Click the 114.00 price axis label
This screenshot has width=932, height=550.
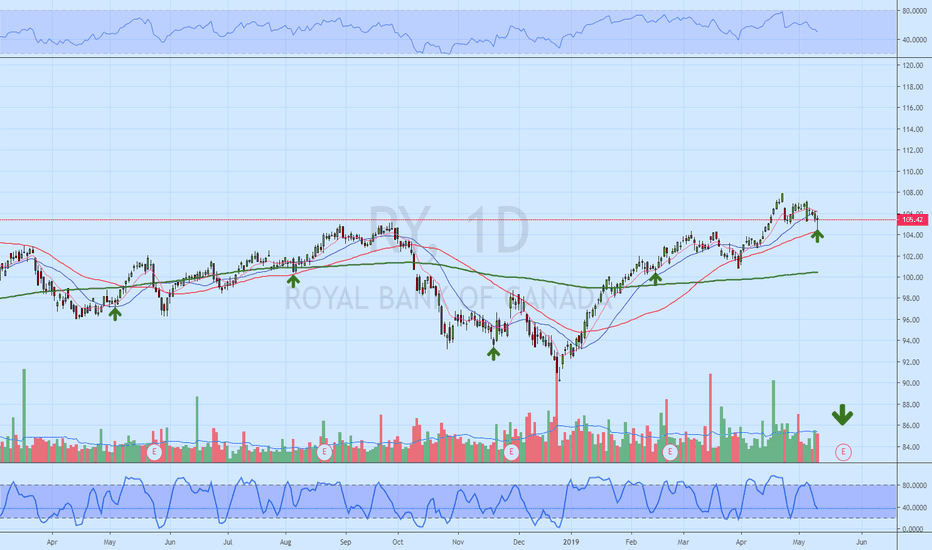click(x=913, y=129)
